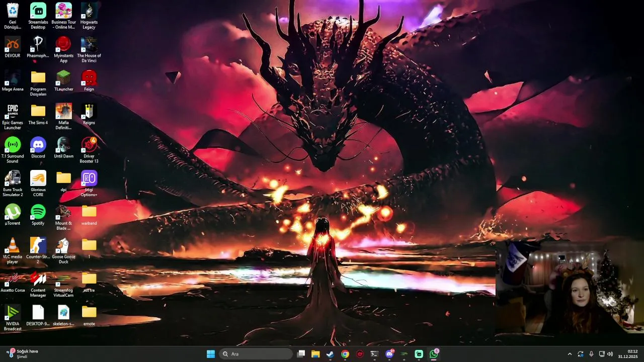Image resolution: width=644 pixels, height=362 pixels.
Task: Select the DESKTOP-9... file on desktop
Action: (38, 316)
